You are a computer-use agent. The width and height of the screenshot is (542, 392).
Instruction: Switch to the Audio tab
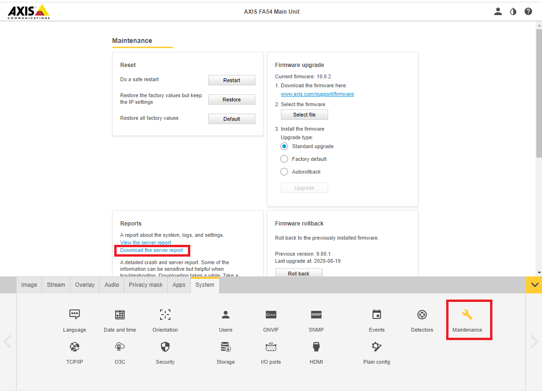[x=111, y=285]
